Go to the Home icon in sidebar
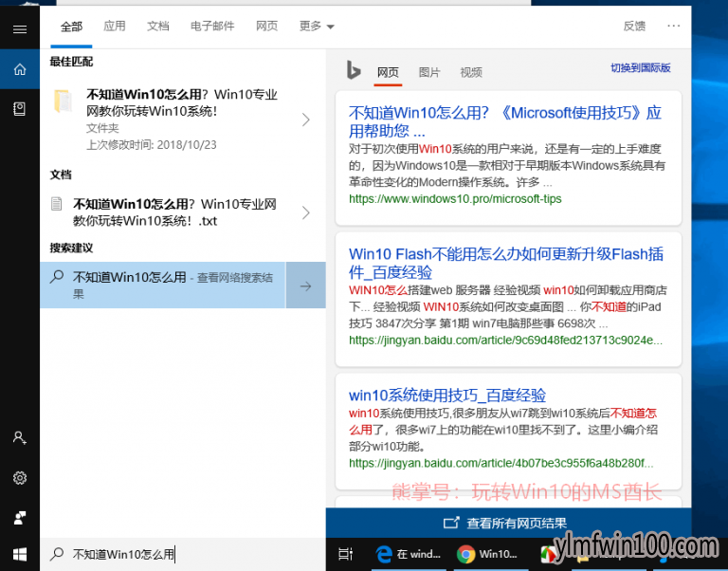Image resolution: width=728 pixels, height=571 pixels. click(20, 69)
